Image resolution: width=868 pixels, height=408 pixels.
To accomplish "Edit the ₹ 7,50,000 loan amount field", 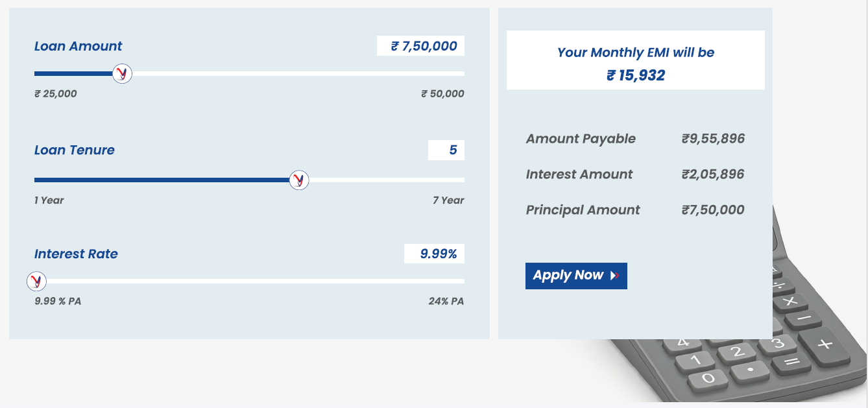I will pos(420,45).
